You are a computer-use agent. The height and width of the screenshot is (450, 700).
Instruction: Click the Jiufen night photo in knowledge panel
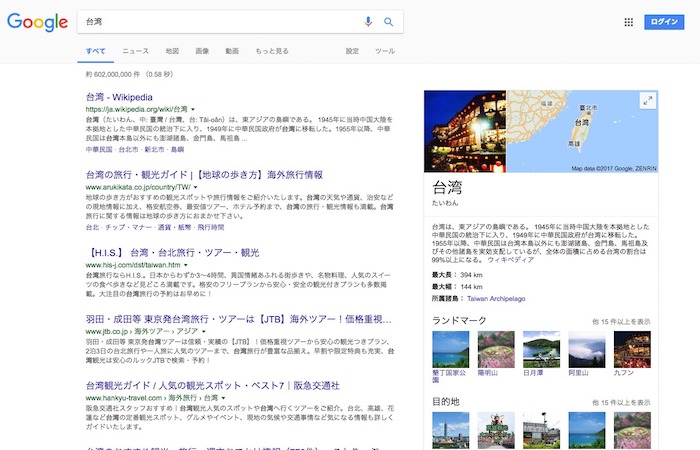pyautogui.click(x=465, y=131)
